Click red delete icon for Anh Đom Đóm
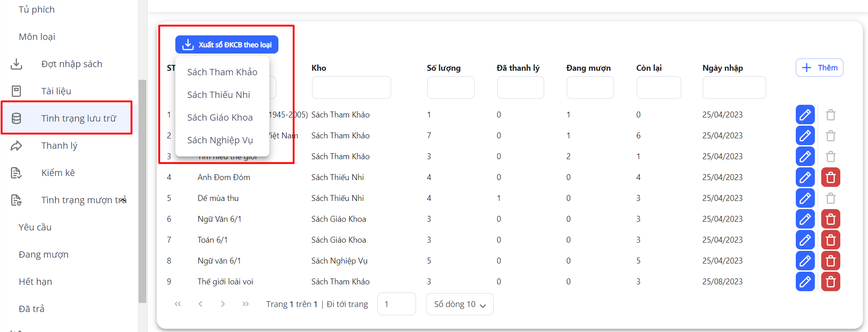The height and width of the screenshot is (332, 868). pos(830,177)
